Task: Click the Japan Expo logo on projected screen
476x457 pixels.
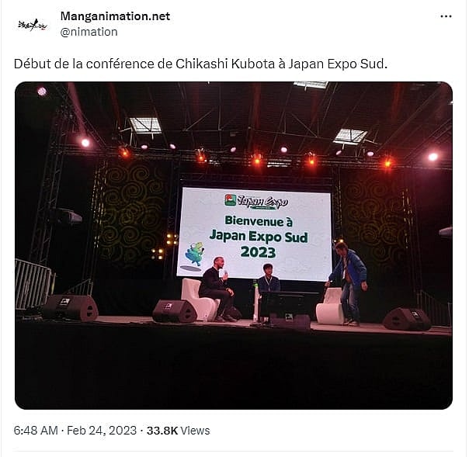Action: (252, 200)
